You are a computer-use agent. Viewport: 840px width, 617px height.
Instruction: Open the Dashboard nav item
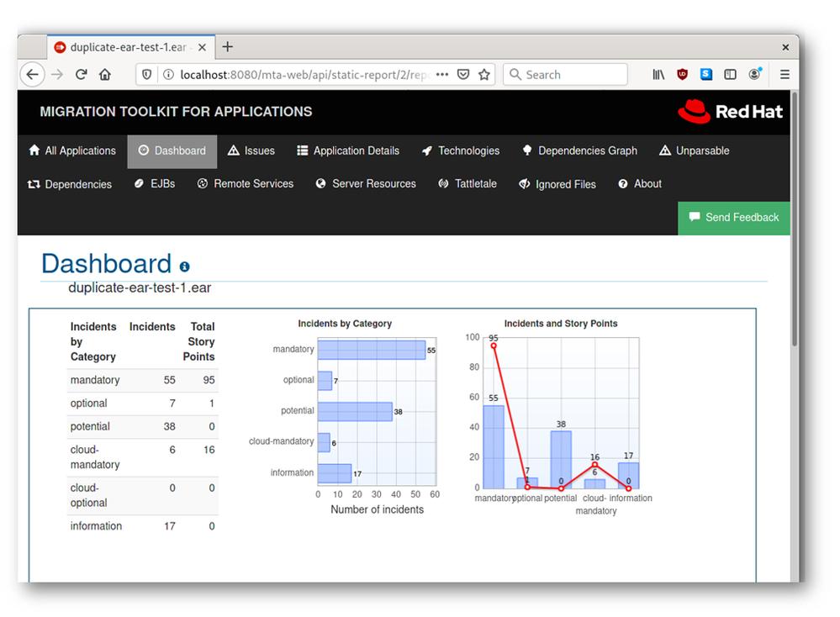172,151
